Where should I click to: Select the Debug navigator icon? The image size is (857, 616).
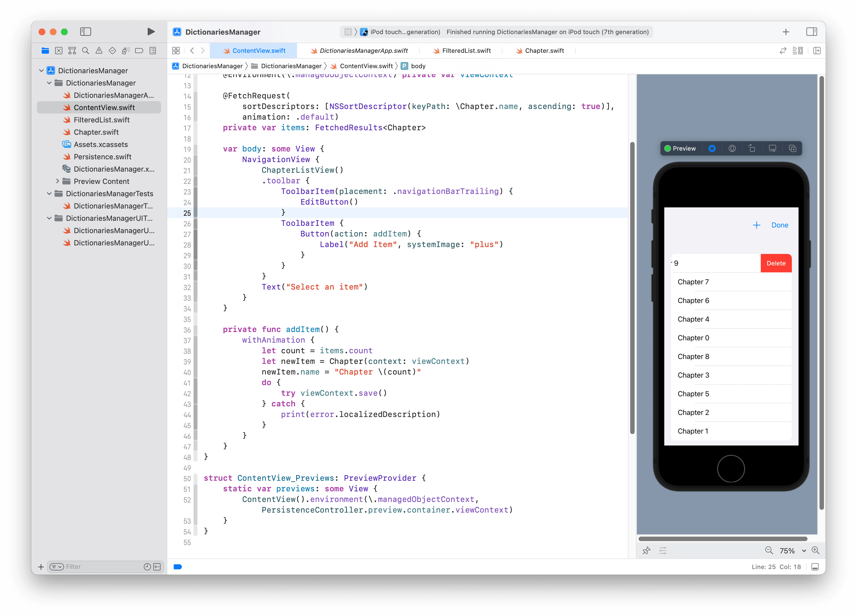click(x=126, y=50)
